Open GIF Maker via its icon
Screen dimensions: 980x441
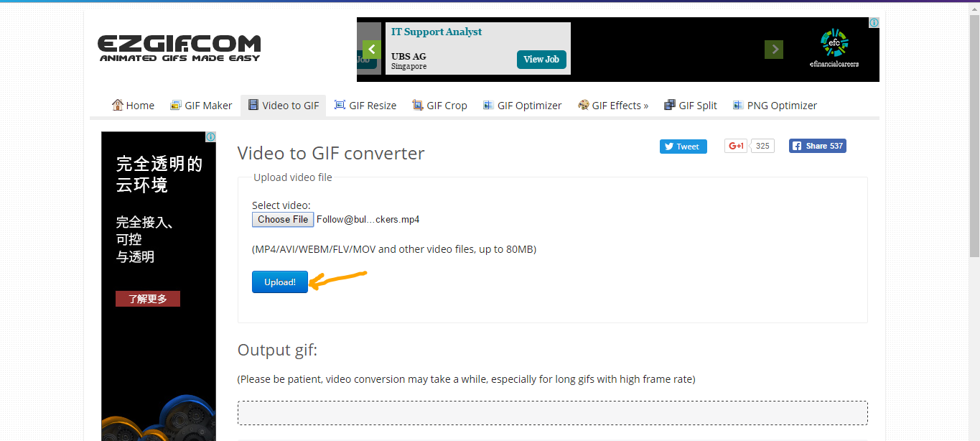[x=176, y=105]
